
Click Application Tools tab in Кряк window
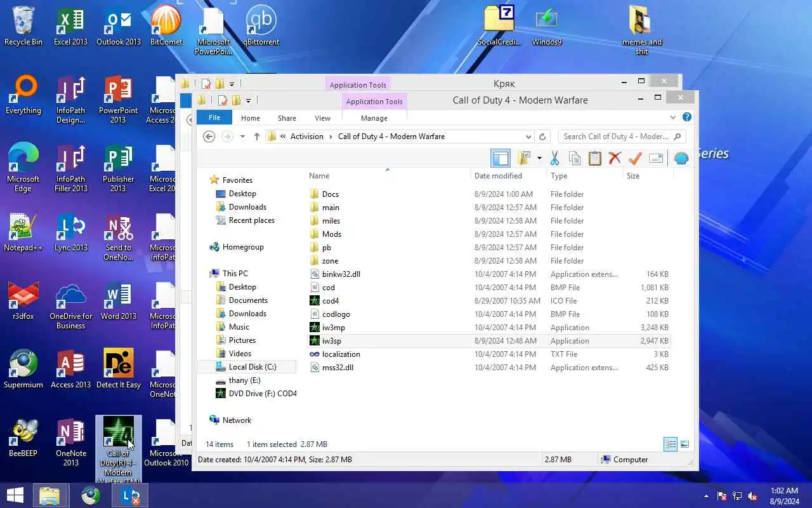click(x=358, y=85)
